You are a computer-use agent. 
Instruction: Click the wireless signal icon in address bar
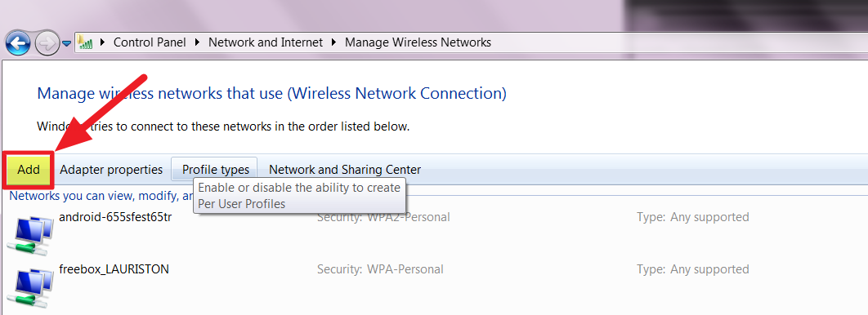pos(85,42)
